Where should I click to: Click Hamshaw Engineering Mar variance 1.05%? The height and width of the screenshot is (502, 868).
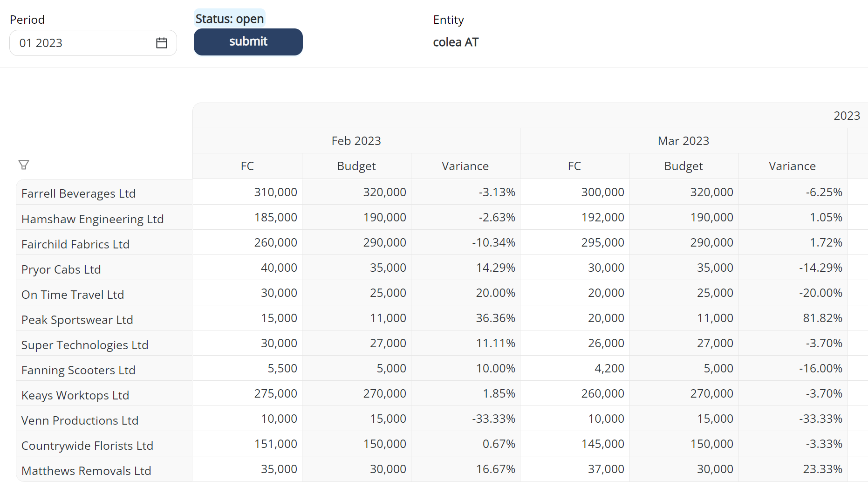click(793, 217)
